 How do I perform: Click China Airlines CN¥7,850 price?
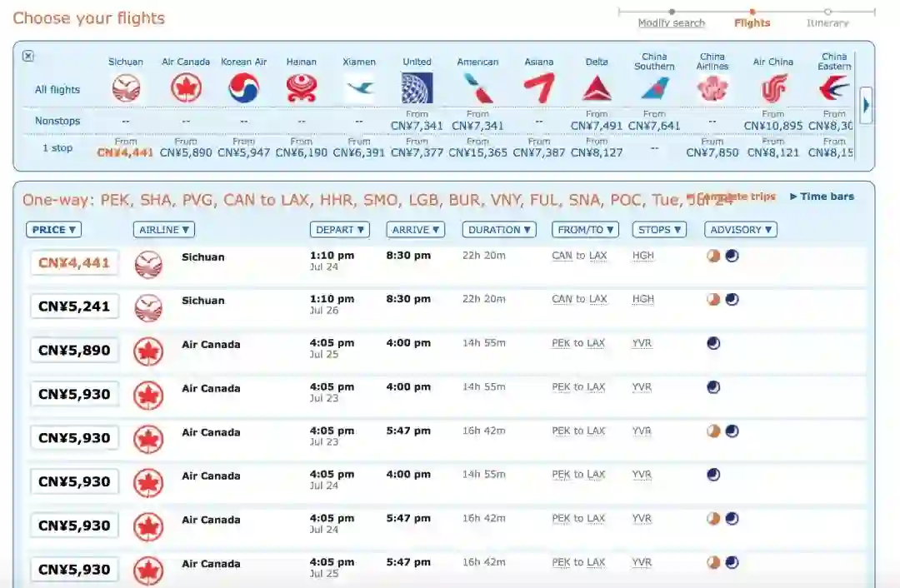pyautogui.click(x=712, y=152)
